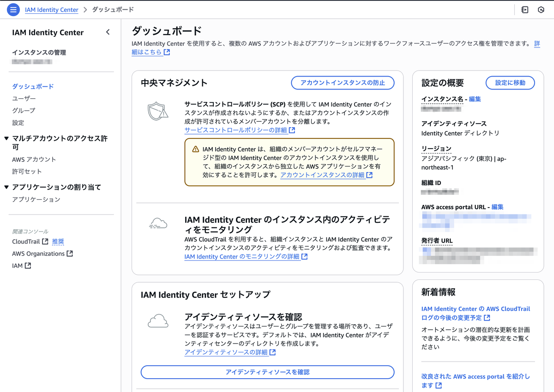Collapse アプリケーションの割り当て section

(6, 187)
